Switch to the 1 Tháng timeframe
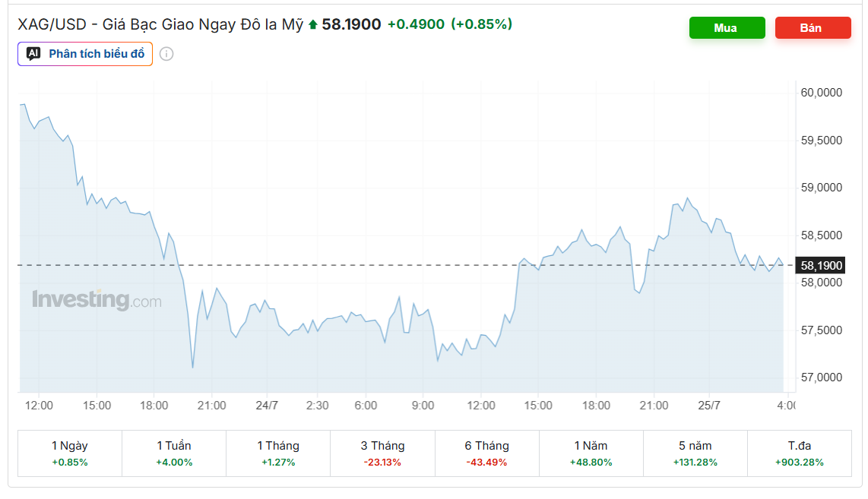 point(278,453)
